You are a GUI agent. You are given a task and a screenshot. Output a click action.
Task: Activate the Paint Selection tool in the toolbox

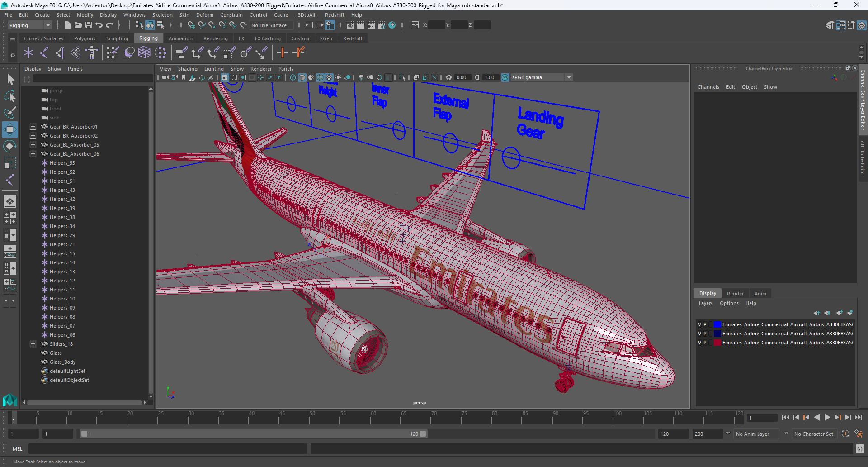[x=10, y=112]
